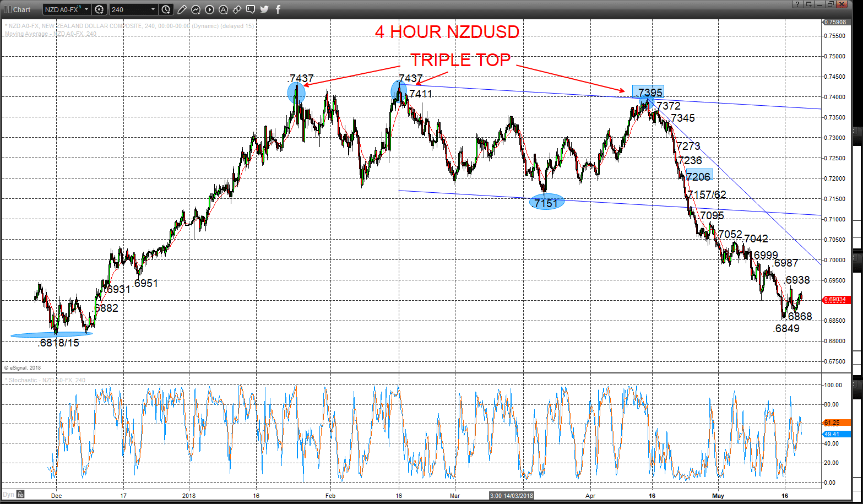Select the TRIPLE TOP text annotation
Viewport: 863px width, 504px height.
point(460,59)
